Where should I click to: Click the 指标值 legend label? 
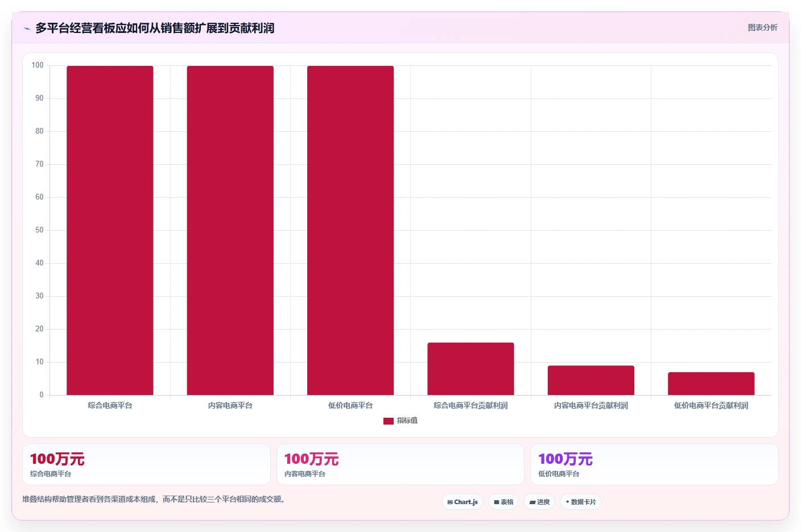click(407, 421)
